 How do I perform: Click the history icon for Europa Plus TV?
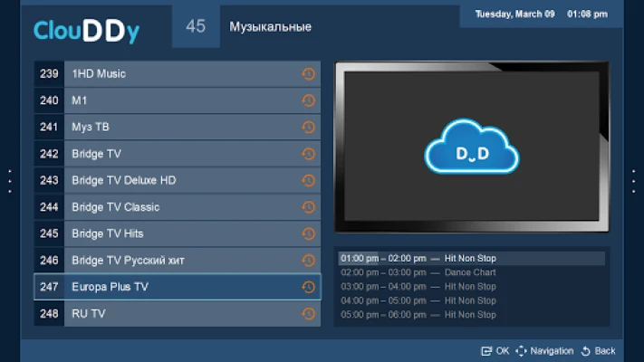[308, 288]
